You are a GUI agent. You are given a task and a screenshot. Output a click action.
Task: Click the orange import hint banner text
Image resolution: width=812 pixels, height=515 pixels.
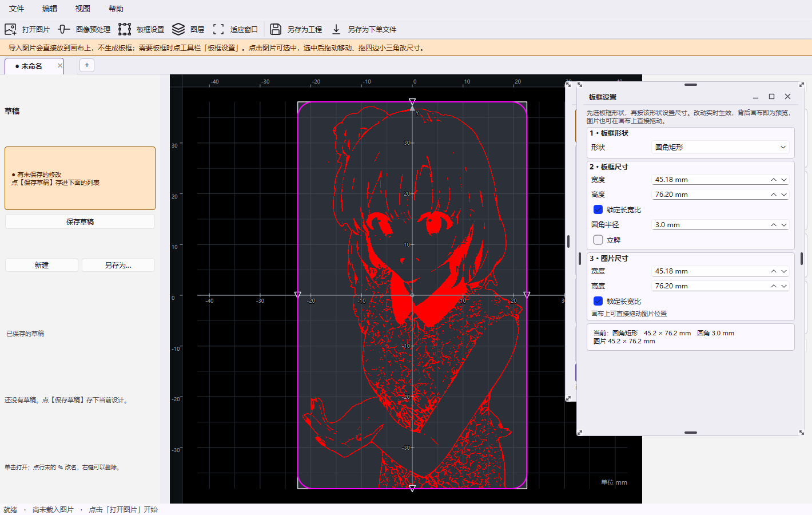(217, 48)
